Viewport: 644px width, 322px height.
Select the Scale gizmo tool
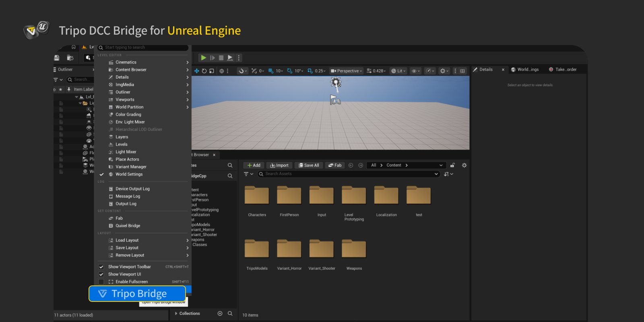211,71
